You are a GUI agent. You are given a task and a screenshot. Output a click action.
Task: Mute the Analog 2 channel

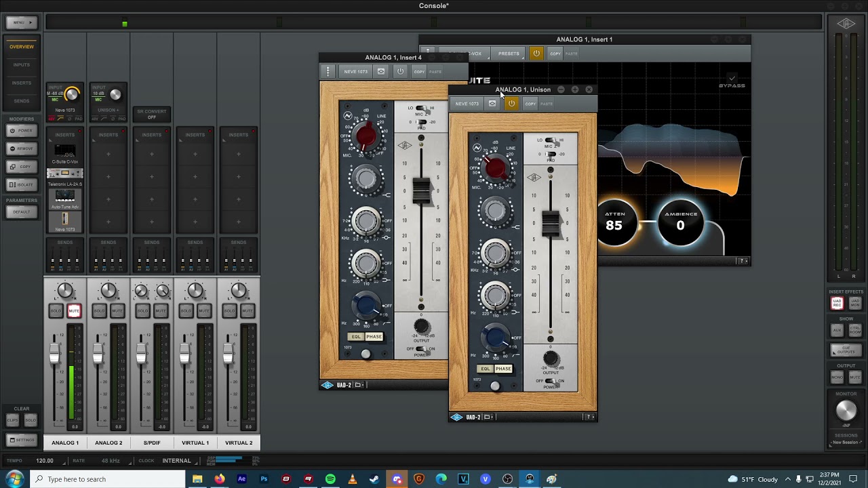coord(117,310)
